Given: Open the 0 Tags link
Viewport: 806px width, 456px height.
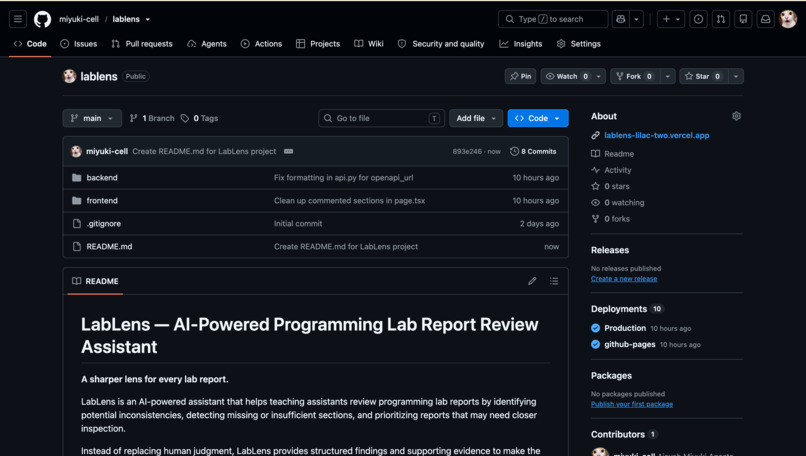Looking at the screenshot, I should [199, 118].
